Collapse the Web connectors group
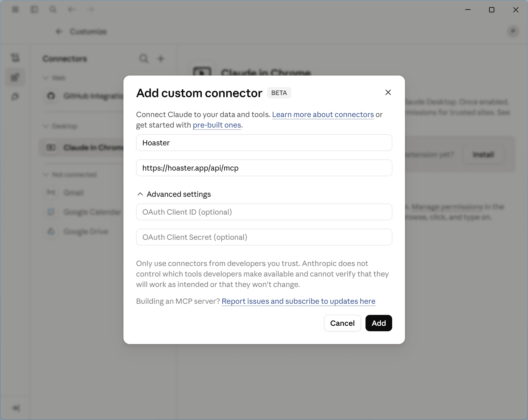Viewport: 528px width, 420px height. click(54, 78)
